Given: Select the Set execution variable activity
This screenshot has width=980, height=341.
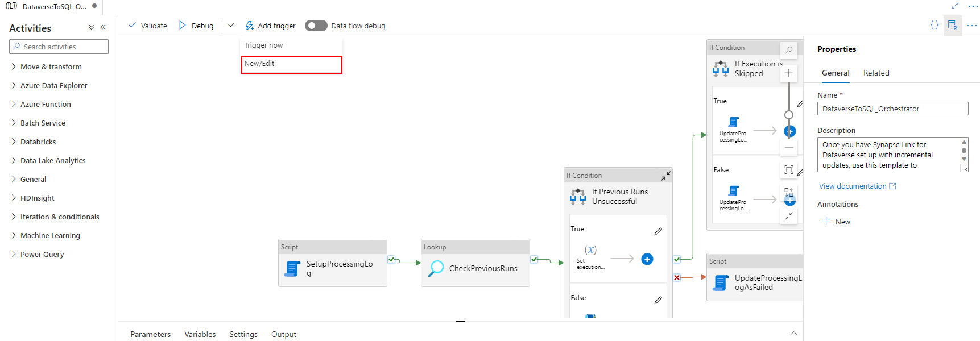Looking at the screenshot, I should click(590, 256).
